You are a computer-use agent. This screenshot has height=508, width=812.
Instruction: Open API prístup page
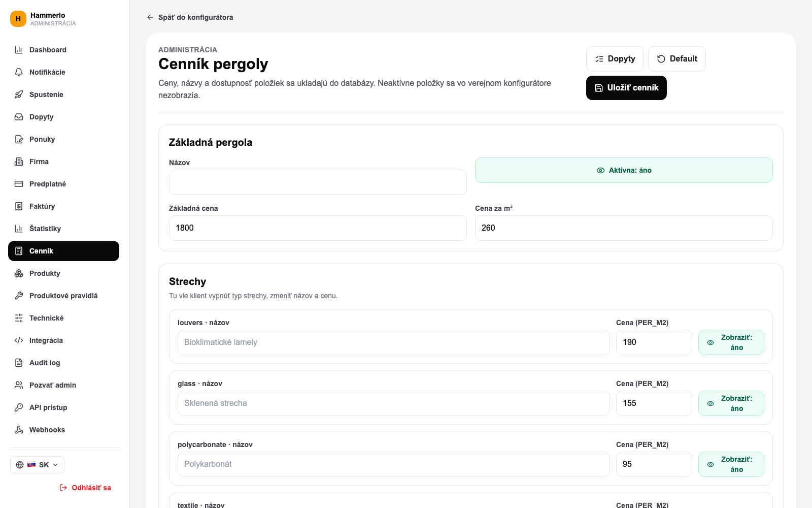coord(63,407)
